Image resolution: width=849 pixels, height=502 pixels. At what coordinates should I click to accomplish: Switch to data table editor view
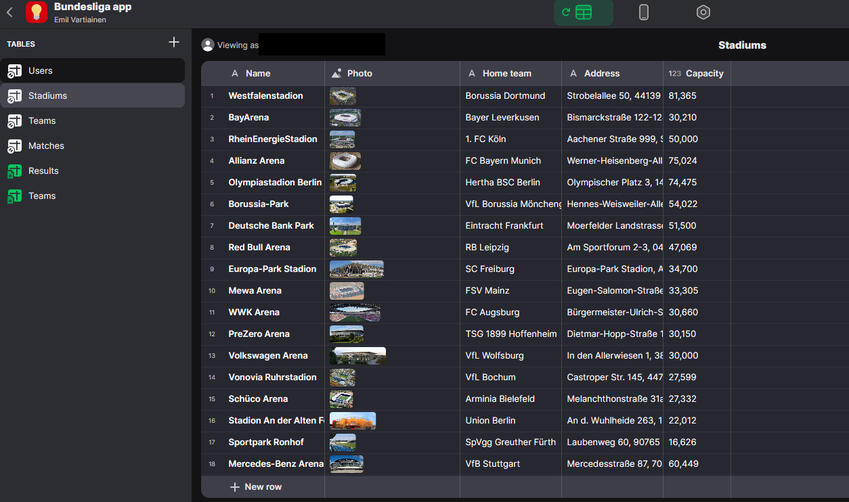[583, 12]
